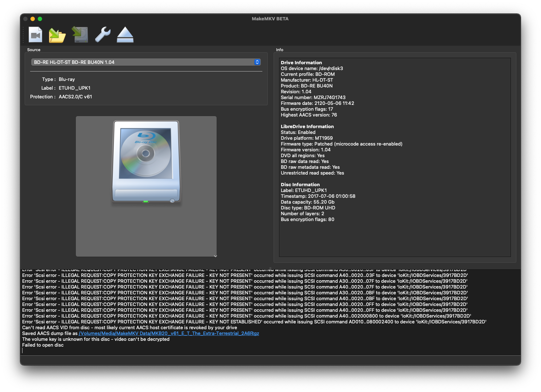Viewport: 541px width, 392px height.
Task: Open Preferences wrench icon
Action: point(103,35)
